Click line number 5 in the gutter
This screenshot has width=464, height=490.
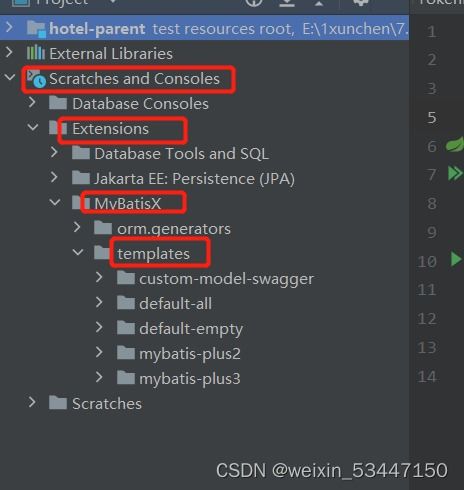tap(432, 117)
